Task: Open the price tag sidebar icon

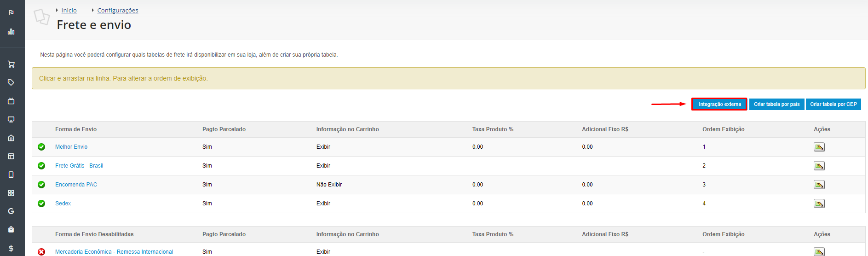Action: tap(11, 82)
